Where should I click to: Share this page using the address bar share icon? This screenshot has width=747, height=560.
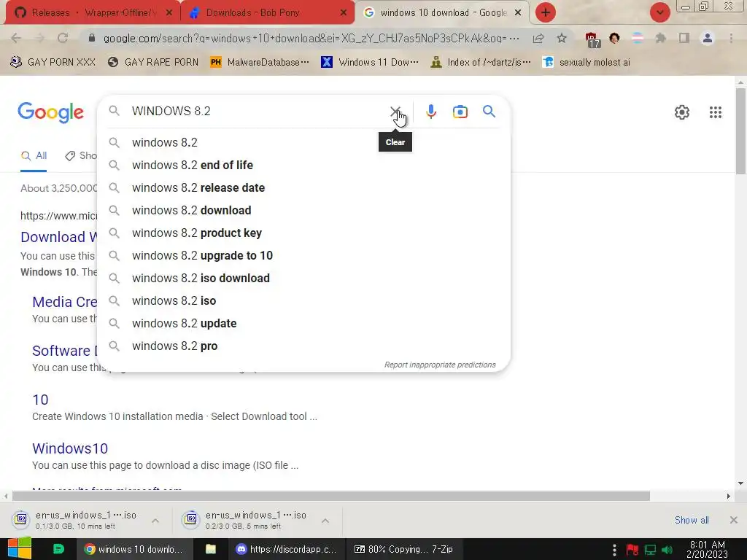coord(538,38)
